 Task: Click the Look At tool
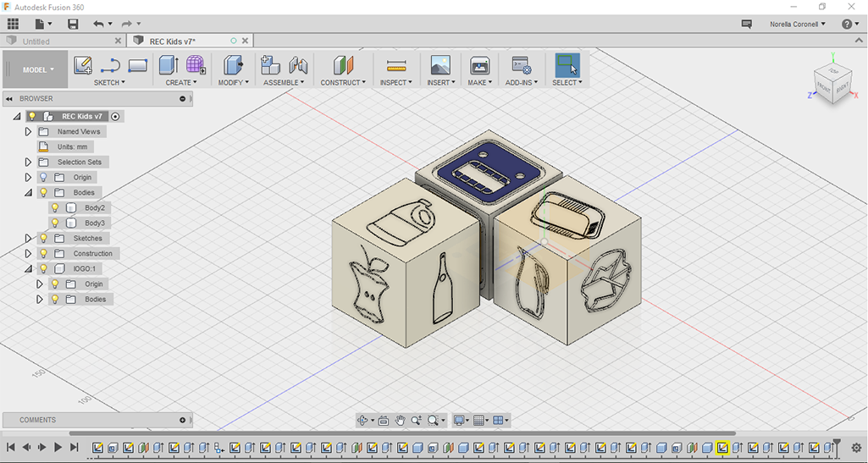click(384, 421)
